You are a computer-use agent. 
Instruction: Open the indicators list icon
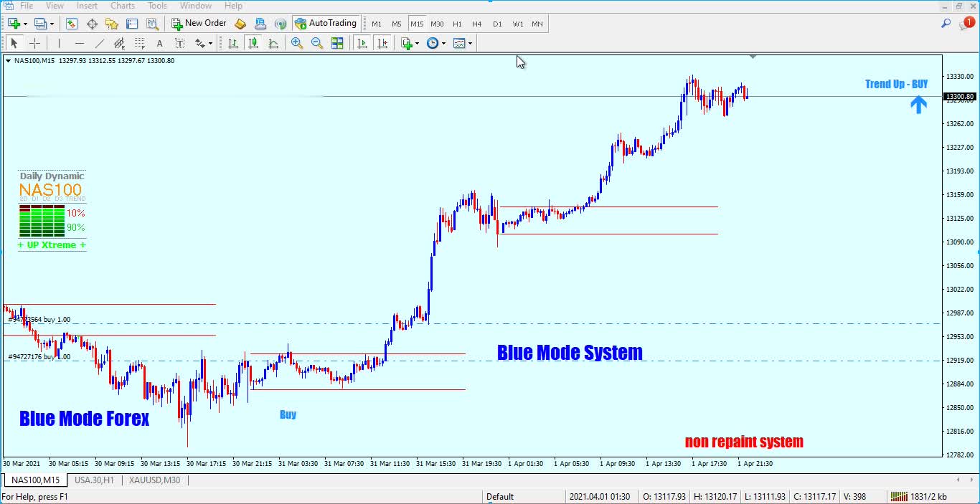pyautogui.click(x=407, y=43)
